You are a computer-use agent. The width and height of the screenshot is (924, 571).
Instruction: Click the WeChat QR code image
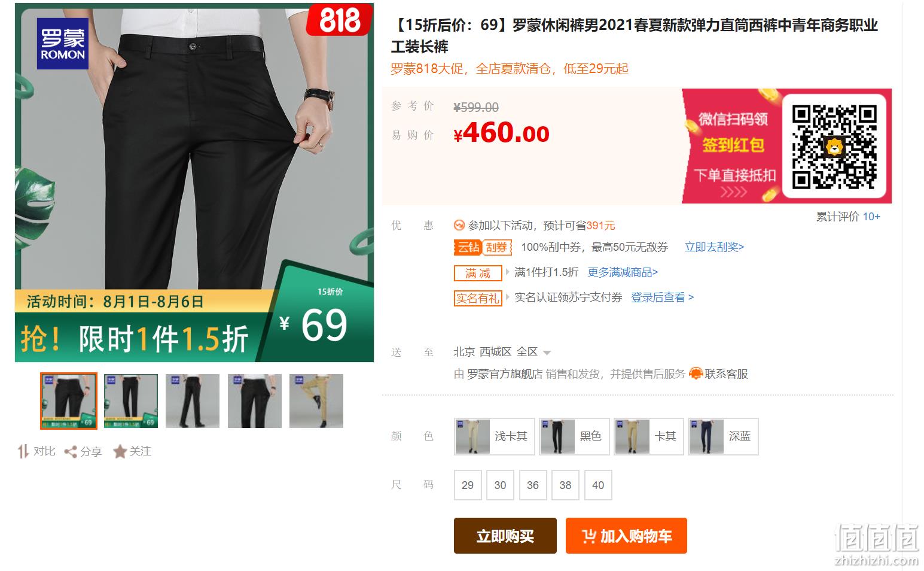[x=834, y=147]
